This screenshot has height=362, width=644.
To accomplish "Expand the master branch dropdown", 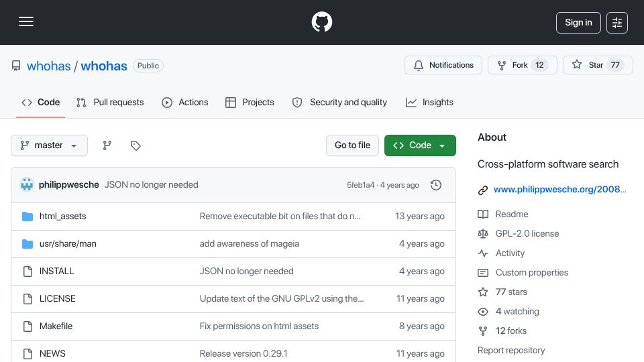I will (x=49, y=145).
